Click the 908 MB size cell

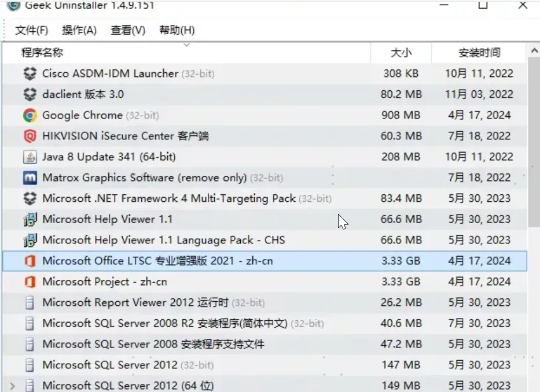pos(401,115)
